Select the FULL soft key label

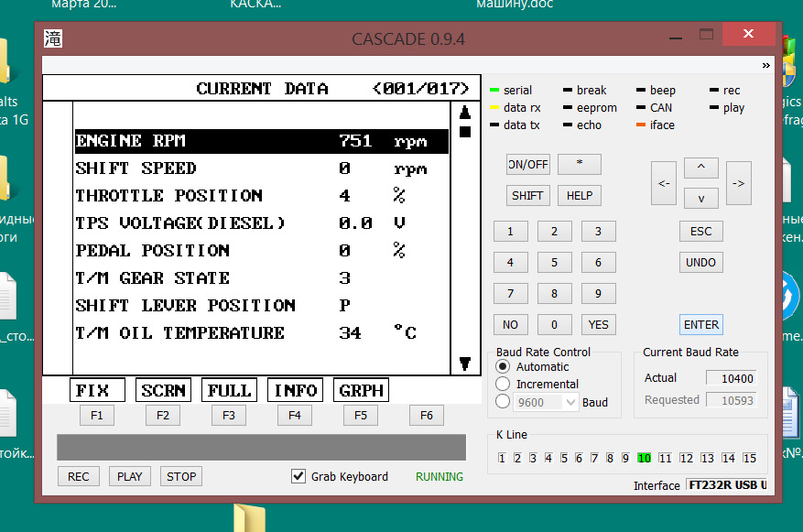coord(230,390)
